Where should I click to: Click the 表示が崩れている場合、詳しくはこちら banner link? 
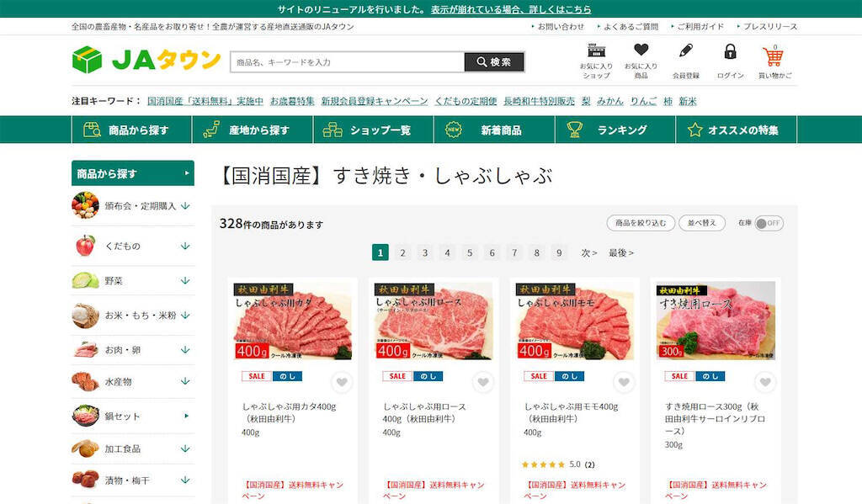(511, 9)
